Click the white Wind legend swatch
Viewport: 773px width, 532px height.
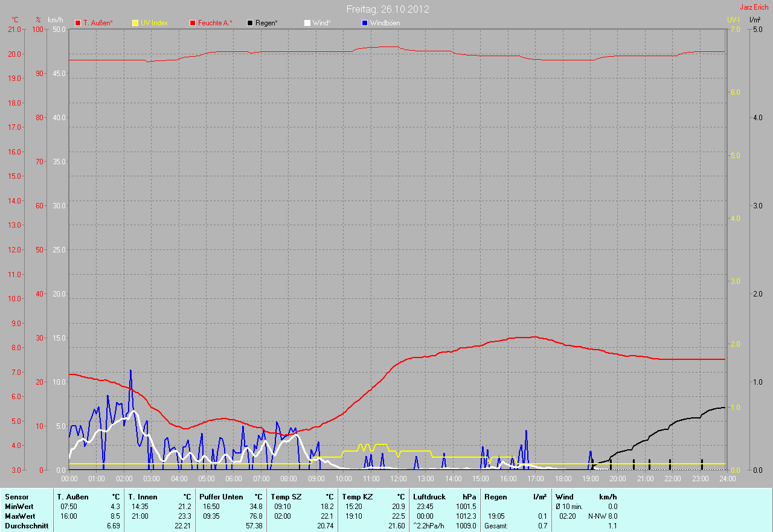(x=307, y=23)
